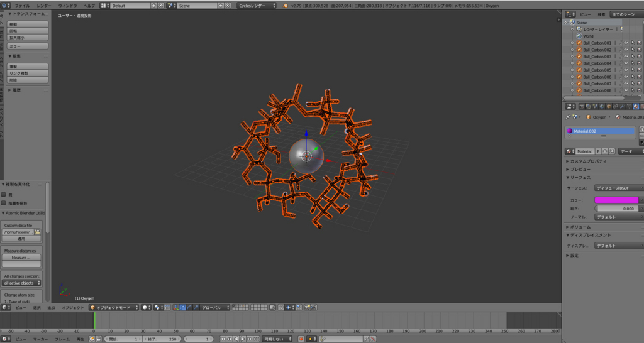Open the Render properties tab (camera icon)
The height and width of the screenshot is (343, 644).
(582, 106)
